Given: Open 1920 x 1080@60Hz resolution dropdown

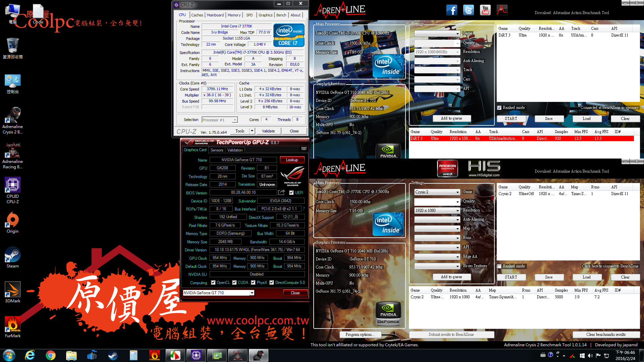Looking at the screenshot, I should [437, 52].
